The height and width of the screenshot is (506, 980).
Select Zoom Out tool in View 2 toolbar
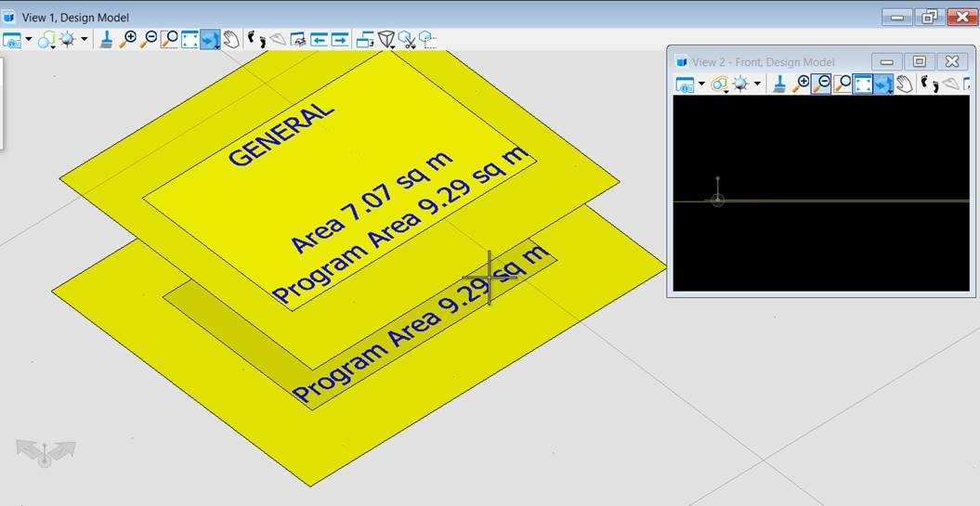click(x=820, y=84)
